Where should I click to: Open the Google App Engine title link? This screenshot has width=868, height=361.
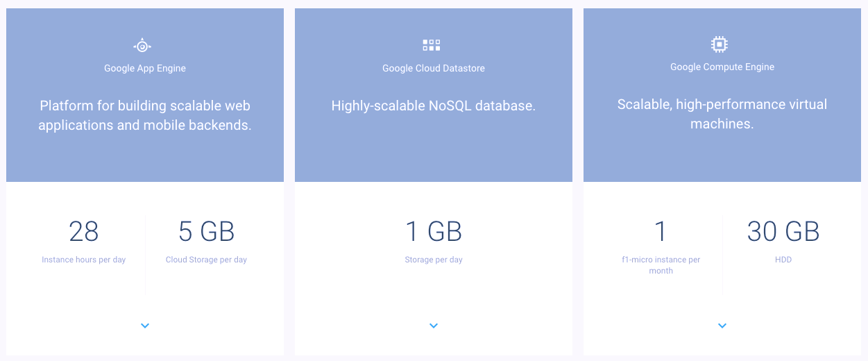pos(145,69)
